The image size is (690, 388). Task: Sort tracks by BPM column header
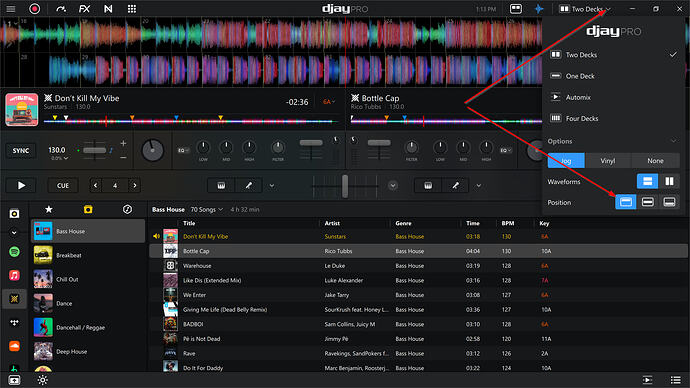tap(508, 223)
